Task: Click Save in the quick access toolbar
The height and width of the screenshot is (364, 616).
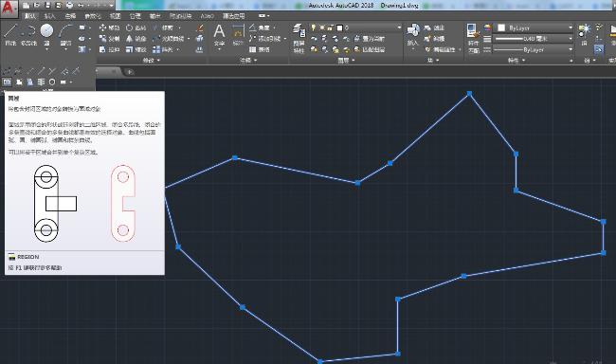Action: (48, 5)
